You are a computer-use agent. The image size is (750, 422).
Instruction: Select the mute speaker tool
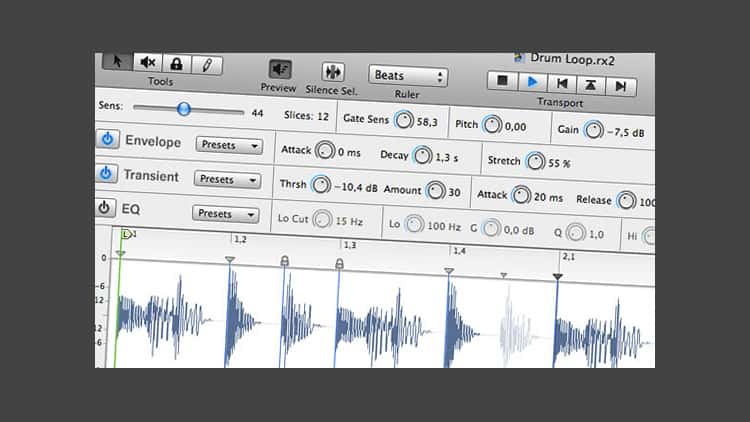click(148, 63)
